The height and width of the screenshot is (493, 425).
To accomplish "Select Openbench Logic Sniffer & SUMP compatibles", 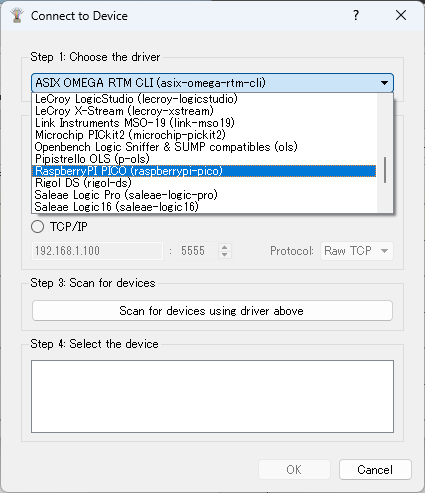I will [x=204, y=147].
